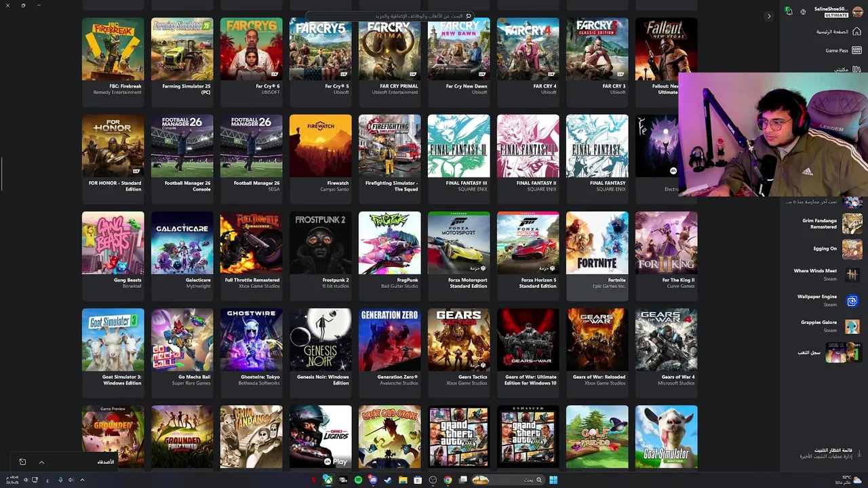Open the FBC: Firebreak game tile

[x=113, y=62]
